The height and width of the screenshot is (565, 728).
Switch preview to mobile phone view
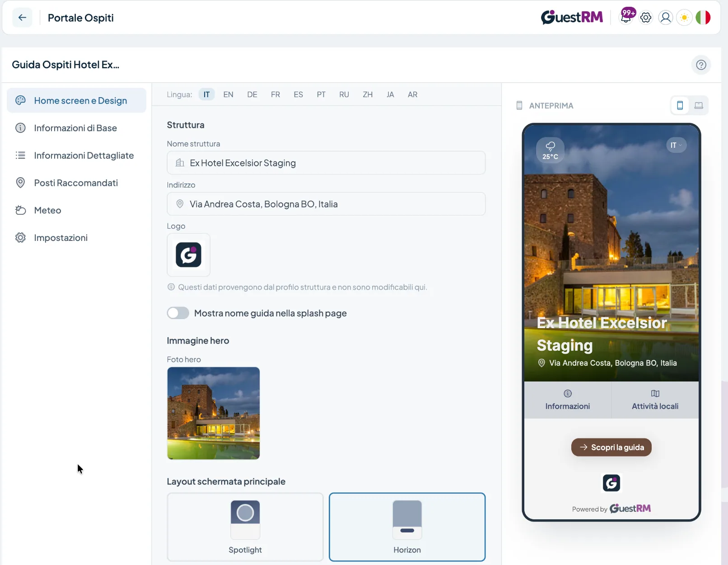680,105
